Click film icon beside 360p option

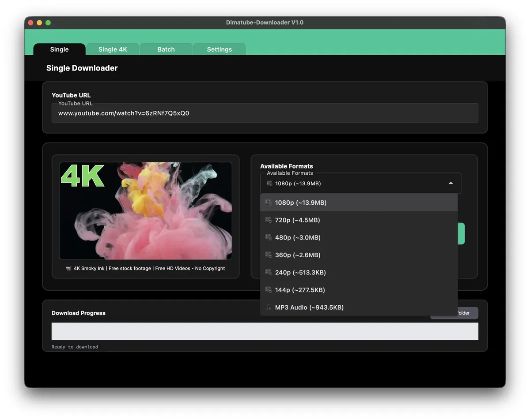pyautogui.click(x=268, y=255)
